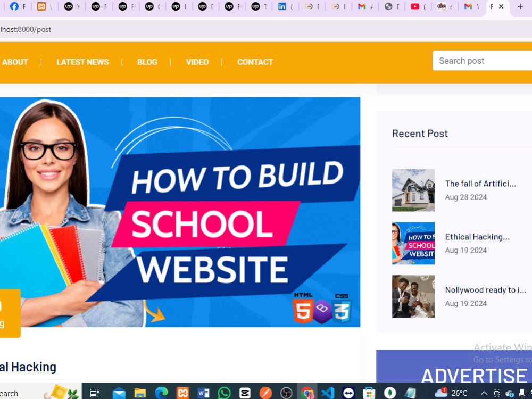Open 'Nollywood ready to i...' post link
Image resolution: width=532 pixels, height=399 pixels.
(x=486, y=290)
